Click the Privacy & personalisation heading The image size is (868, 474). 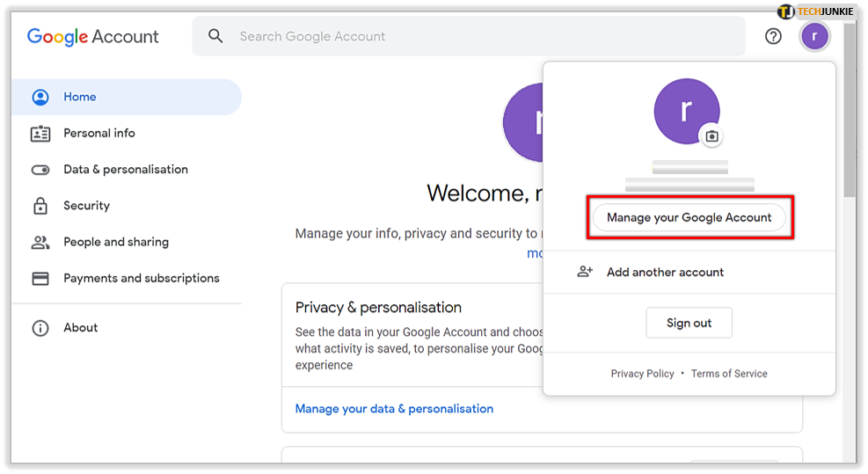378,307
